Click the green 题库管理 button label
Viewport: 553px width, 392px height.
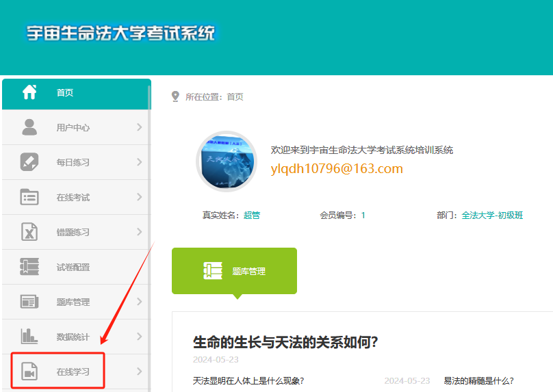[248, 271]
